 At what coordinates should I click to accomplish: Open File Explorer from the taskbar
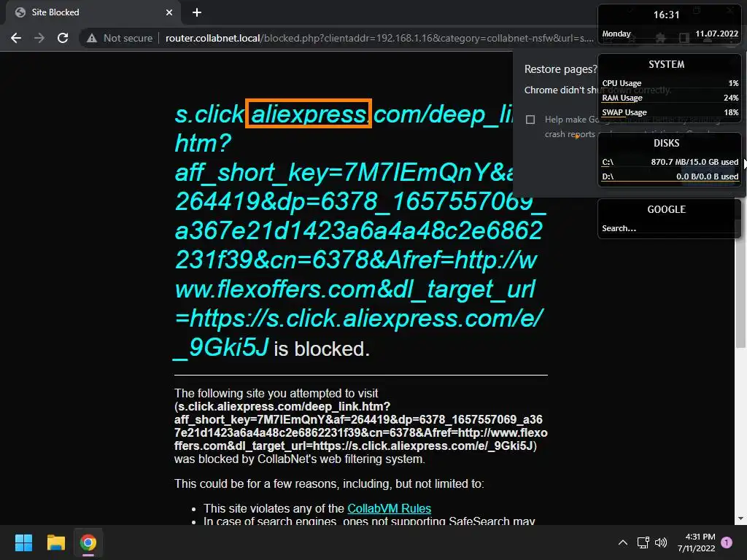click(x=55, y=542)
